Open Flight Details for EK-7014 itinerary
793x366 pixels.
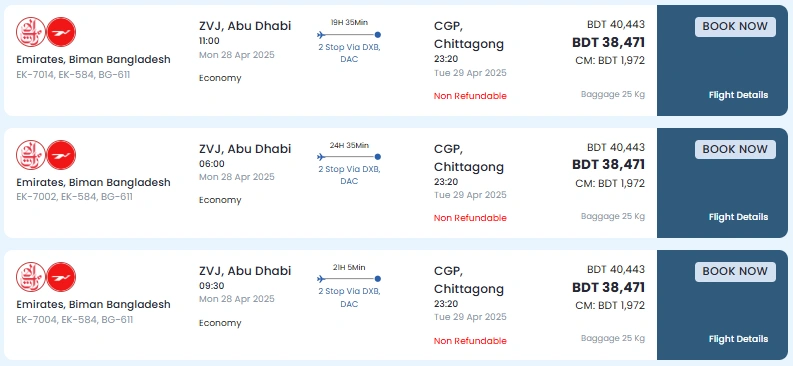coord(738,95)
